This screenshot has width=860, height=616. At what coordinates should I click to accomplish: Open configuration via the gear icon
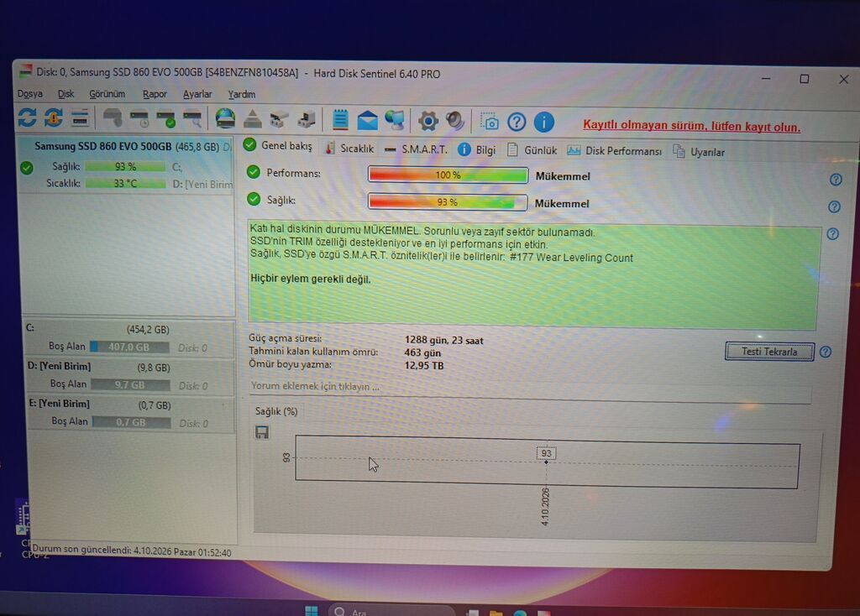point(428,121)
